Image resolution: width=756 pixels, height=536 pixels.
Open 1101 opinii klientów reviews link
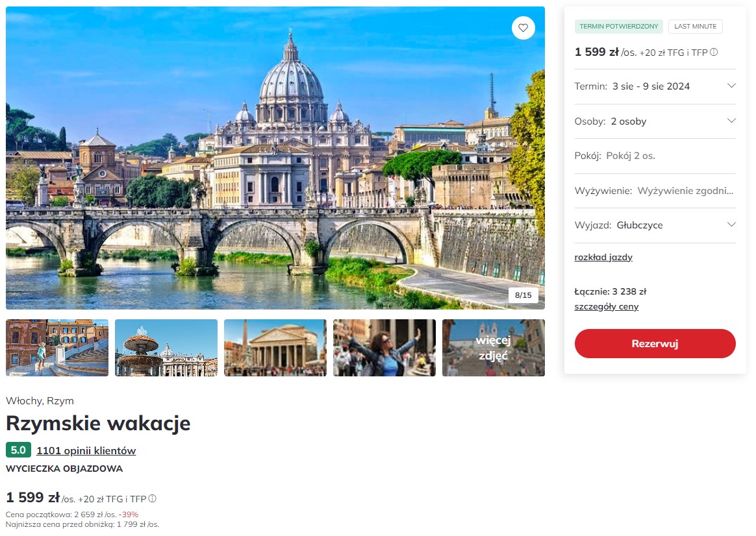(86, 451)
